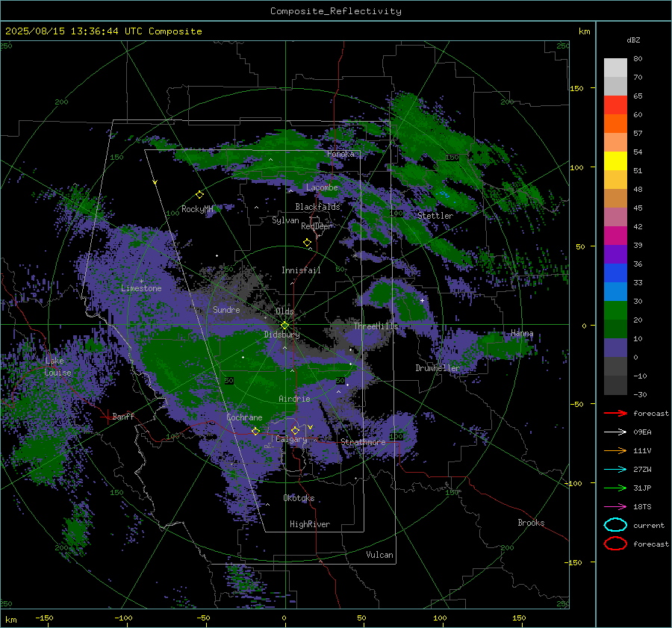Select the slate-violet 0–10 dBZ swatch
The height and width of the screenshot is (628, 672).
pos(615,348)
